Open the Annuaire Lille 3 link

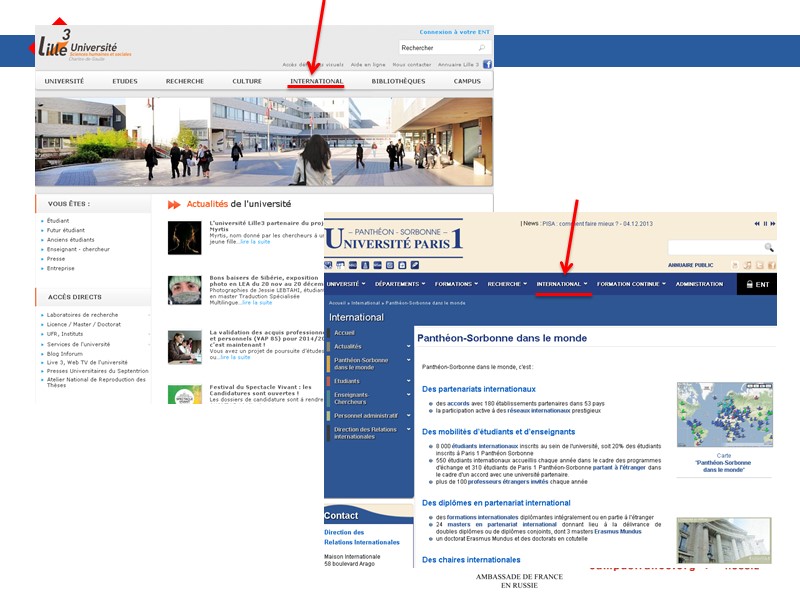coord(458,64)
